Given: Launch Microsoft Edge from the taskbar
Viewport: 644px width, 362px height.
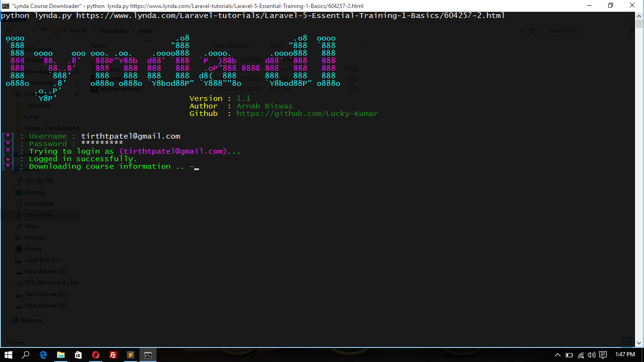Looking at the screenshot, I should (x=43, y=355).
